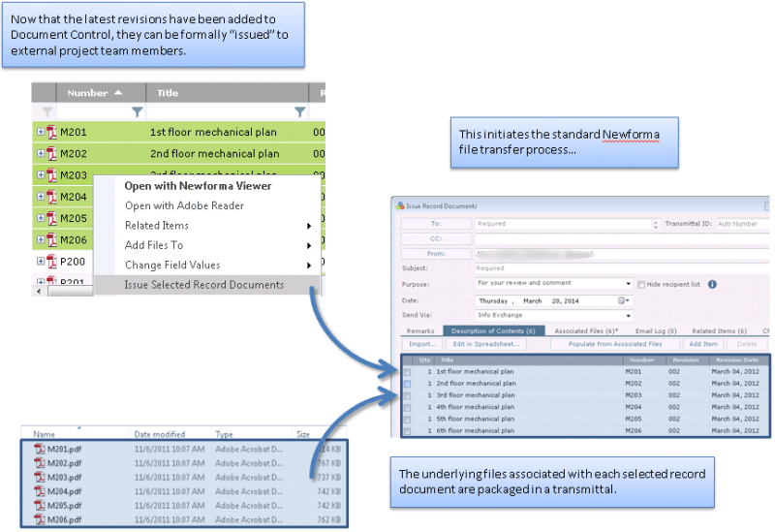Switch to the Email Log (0) tab
The height and width of the screenshot is (532, 775).
click(x=656, y=330)
